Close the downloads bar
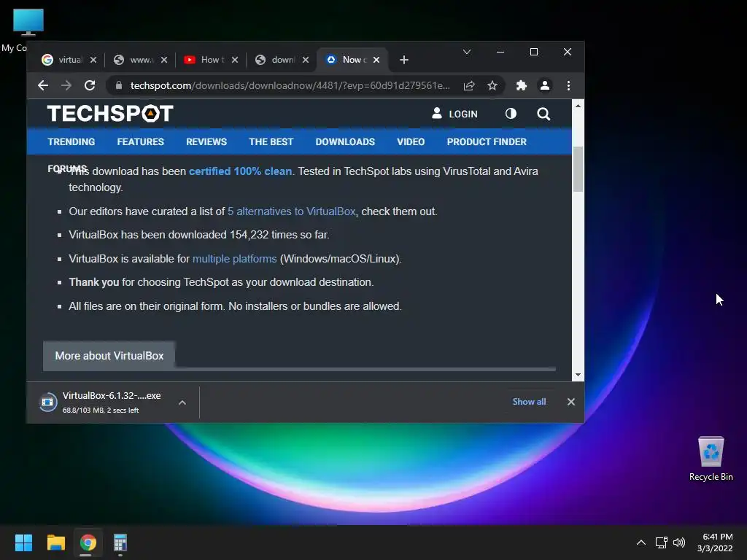Image resolution: width=747 pixels, height=560 pixels. [x=570, y=402]
